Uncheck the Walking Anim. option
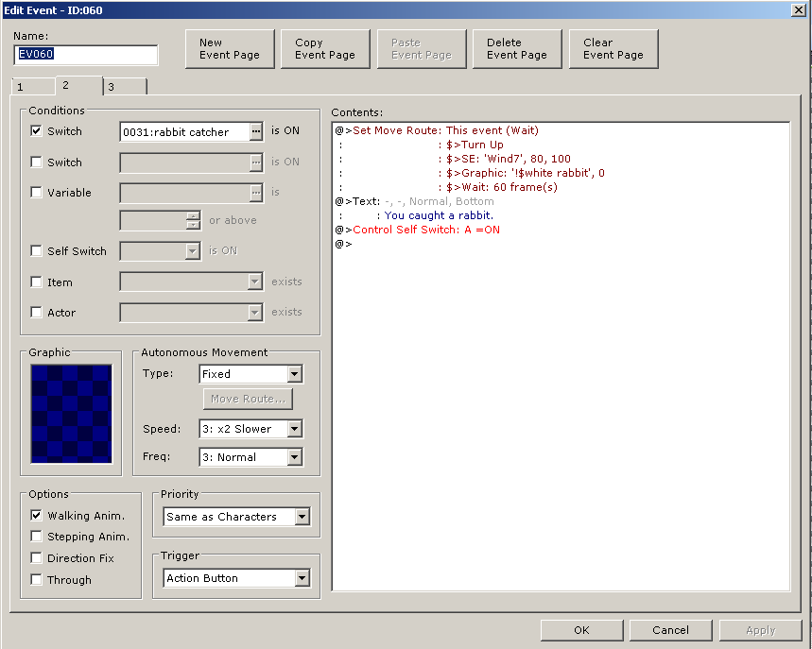This screenshot has height=649, width=812. (x=37, y=516)
